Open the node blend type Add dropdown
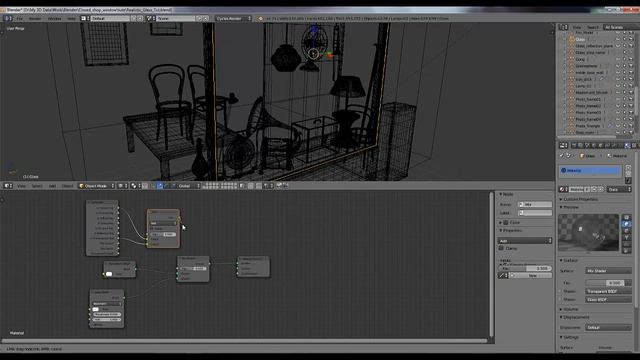 point(525,241)
